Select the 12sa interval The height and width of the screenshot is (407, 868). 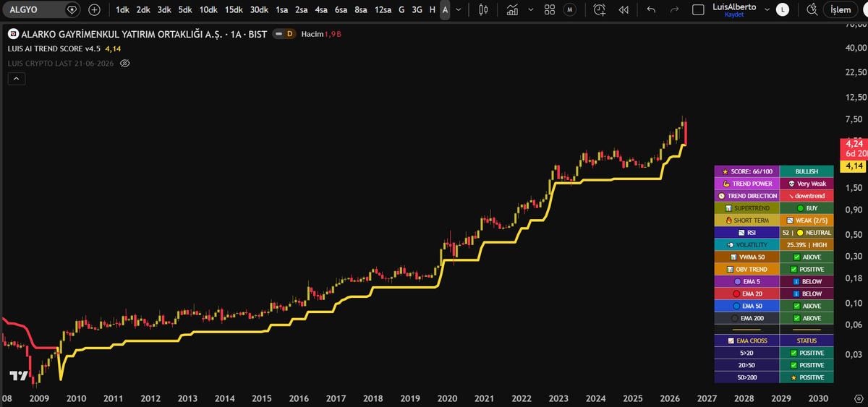pyautogui.click(x=383, y=9)
